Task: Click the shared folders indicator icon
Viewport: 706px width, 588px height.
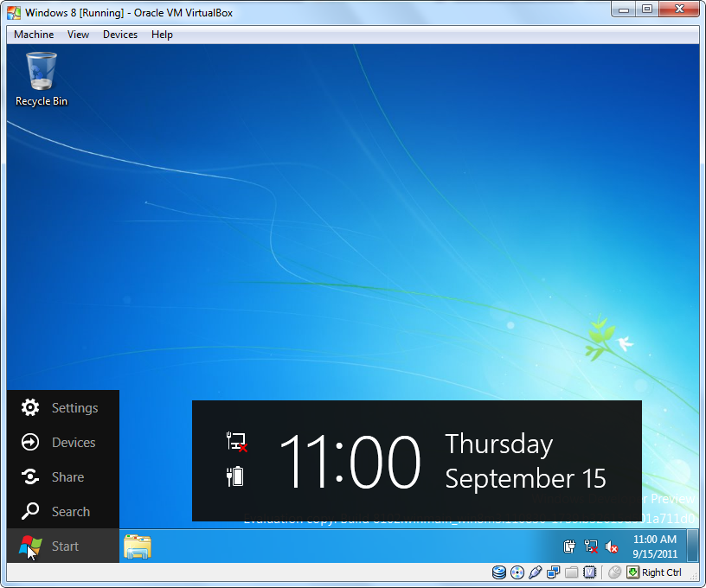Action: click(x=571, y=572)
